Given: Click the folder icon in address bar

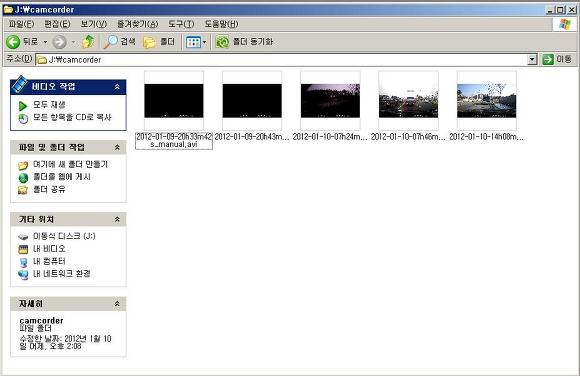Looking at the screenshot, I should (42, 60).
